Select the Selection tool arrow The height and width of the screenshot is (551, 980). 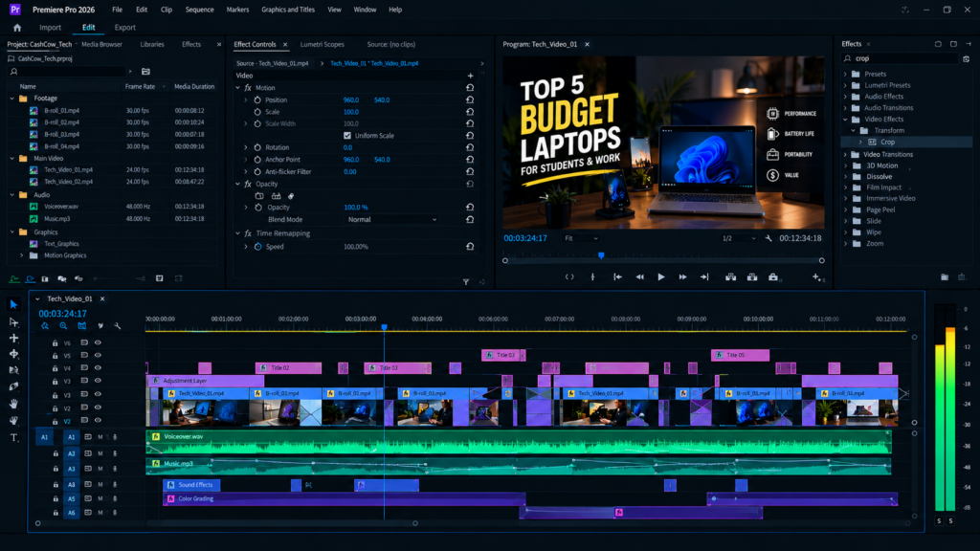coord(13,304)
